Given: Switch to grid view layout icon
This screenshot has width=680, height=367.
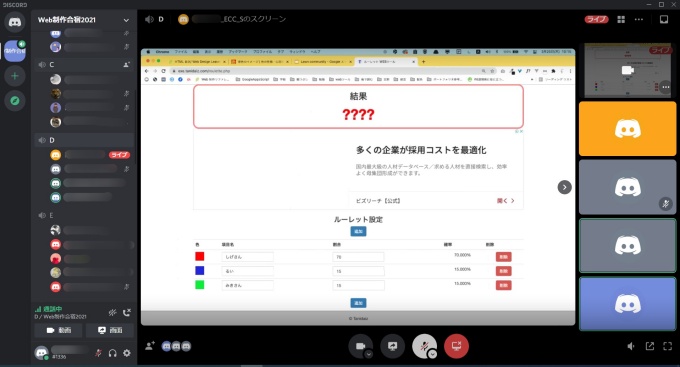Looking at the screenshot, I should [621, 20].
